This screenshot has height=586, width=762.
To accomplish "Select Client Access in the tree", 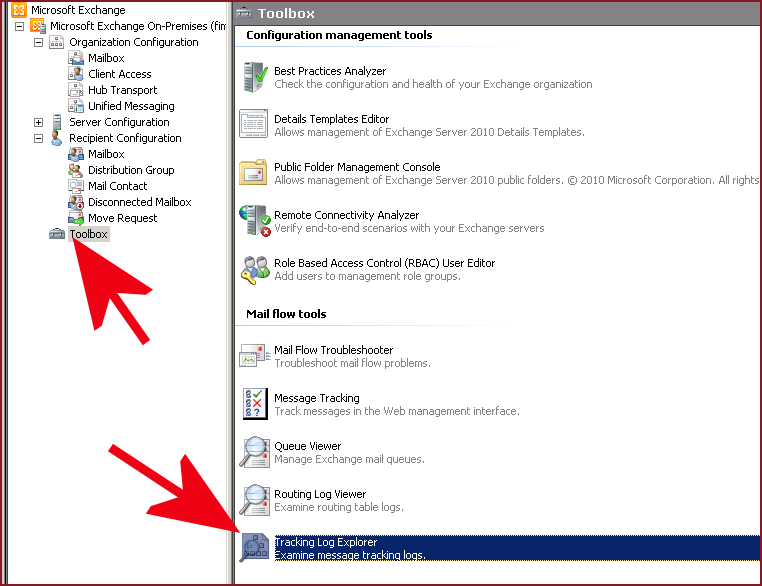I will (120, 74).
